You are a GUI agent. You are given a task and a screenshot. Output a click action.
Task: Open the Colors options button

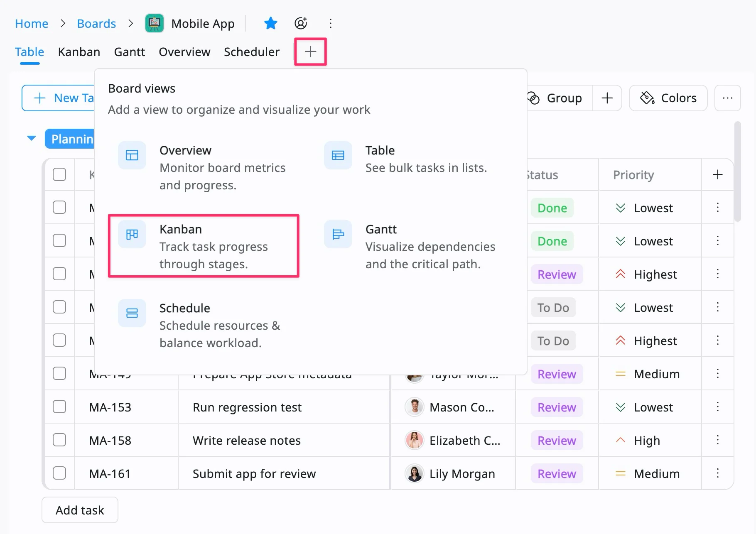(668, 98)
